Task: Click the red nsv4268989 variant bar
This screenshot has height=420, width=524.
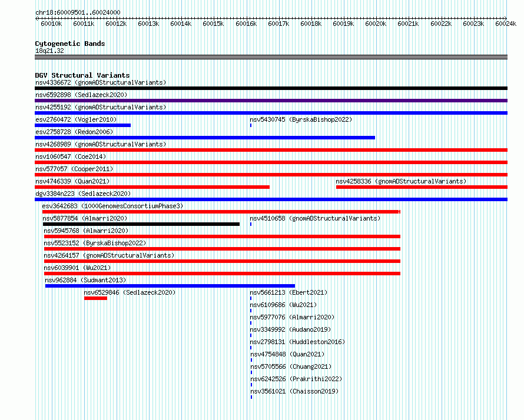Action: pyautogui.click(x=271, y=150)
